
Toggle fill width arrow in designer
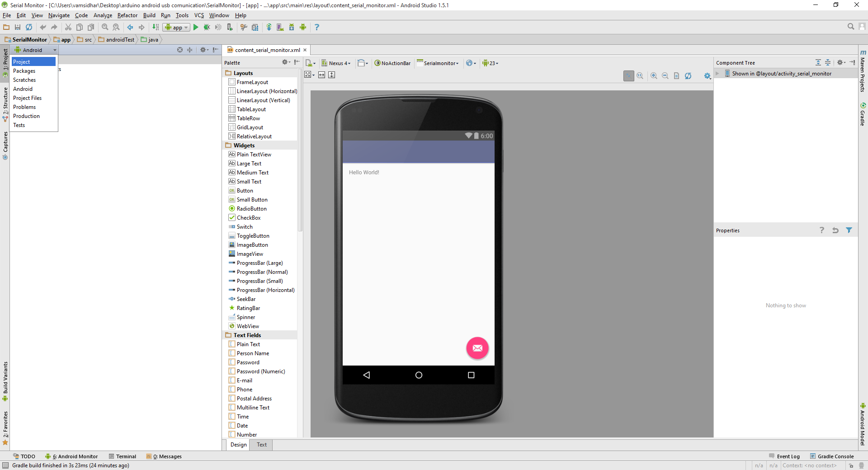coord(321,75)
